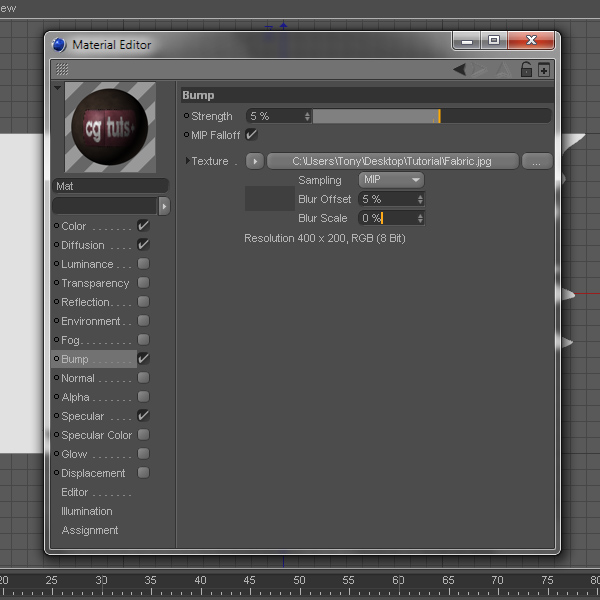The height and width of the screenshot is (600, 600).
Task: Enable the Specular Color checkbox
Action: 143,435
